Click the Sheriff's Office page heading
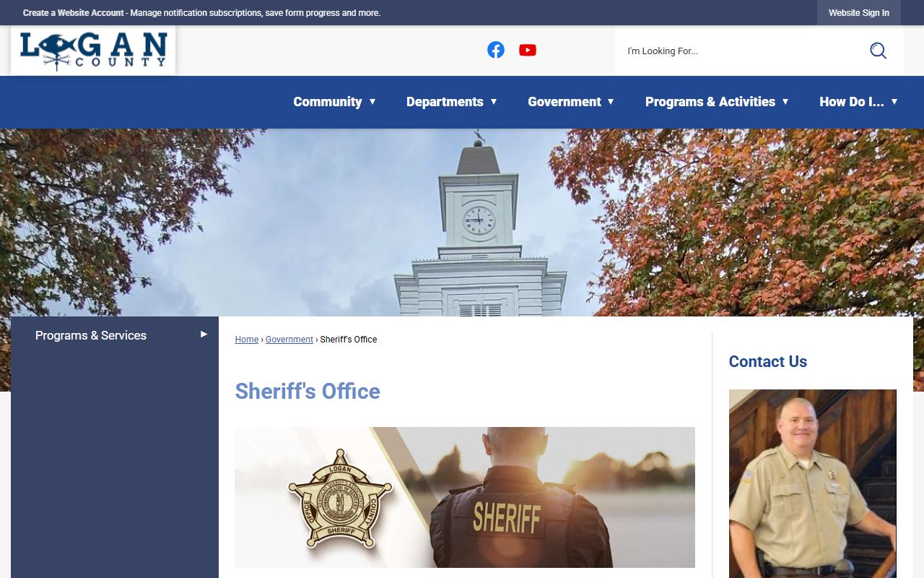This screenshot has height=578, width=924. (308, 391)
